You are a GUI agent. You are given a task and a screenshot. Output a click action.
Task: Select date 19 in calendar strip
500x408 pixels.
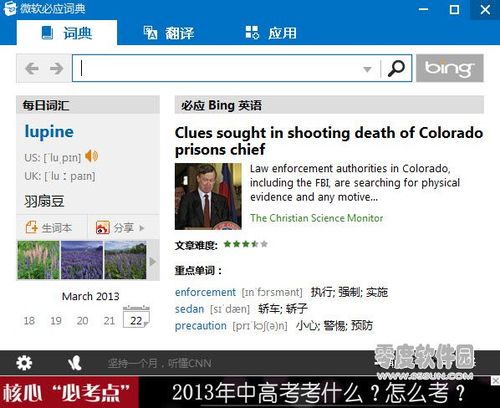pyautogui.click(x=56, y=321)
